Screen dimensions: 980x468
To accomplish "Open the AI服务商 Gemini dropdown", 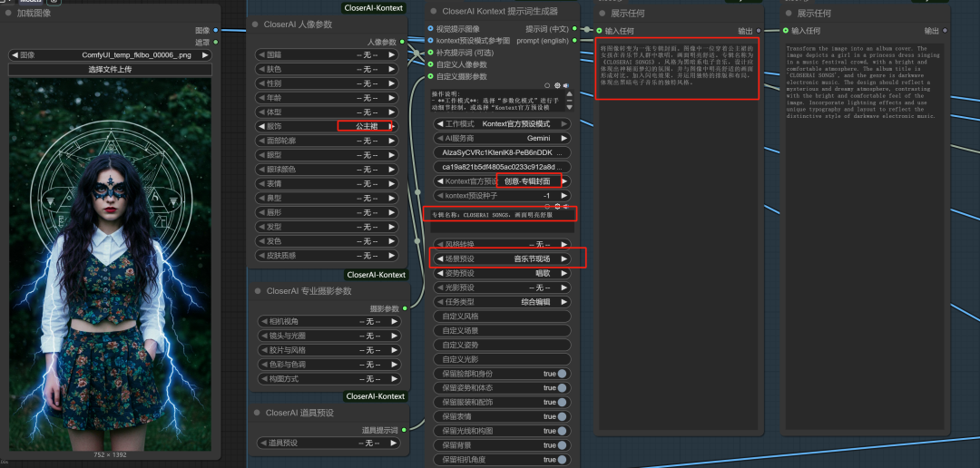I will click(x=503, y=138).
